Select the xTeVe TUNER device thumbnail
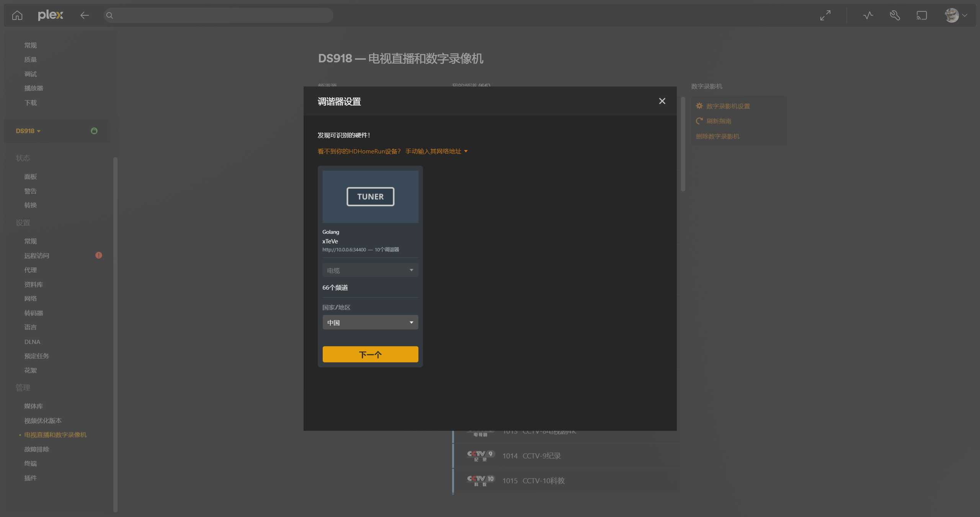The height and width of the screenshot is (517, 980). (x=370, y=197)
